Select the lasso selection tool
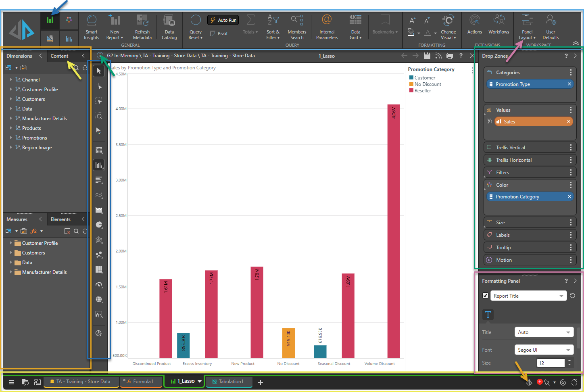The image size is (584, 392). (x=99, y=101)
